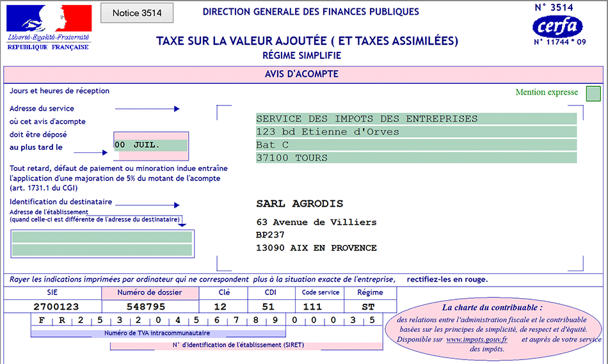Tick the Mention expresse checkbox

[593, 93]
